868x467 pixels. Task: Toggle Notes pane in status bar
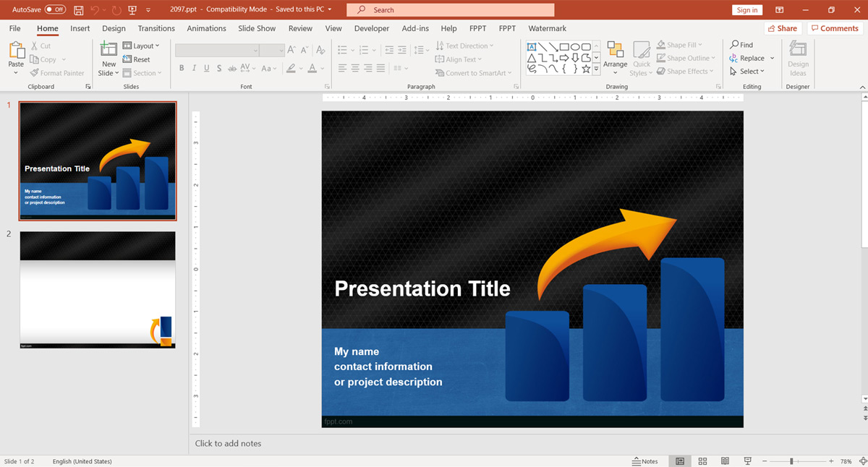click(x=645, y=461)
